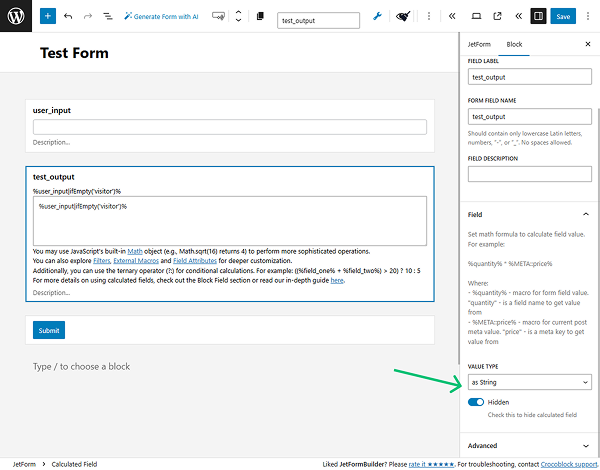Viewport: 600px width, 470px height.
Task: Open the in-depth guide 'here' link
Action: [x=337, y=281]
